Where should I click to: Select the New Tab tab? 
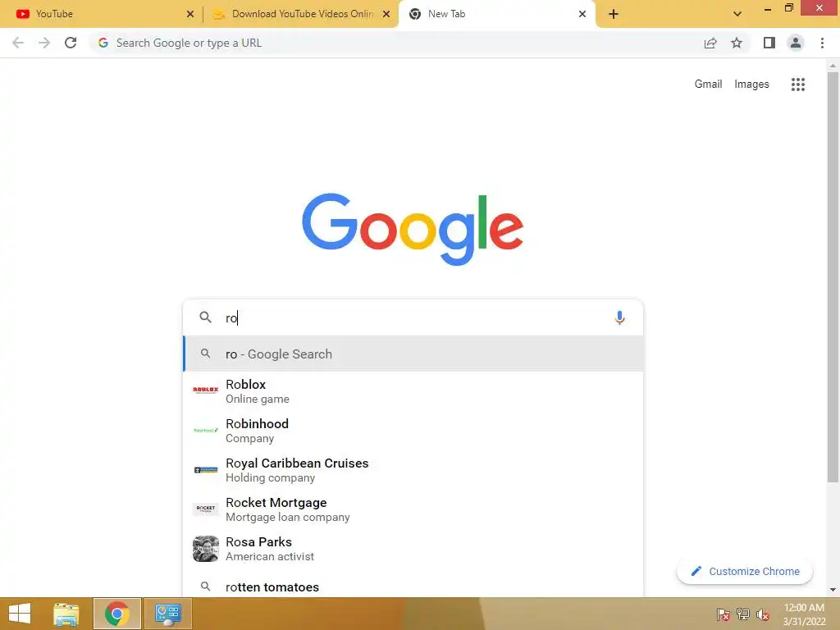496,14
